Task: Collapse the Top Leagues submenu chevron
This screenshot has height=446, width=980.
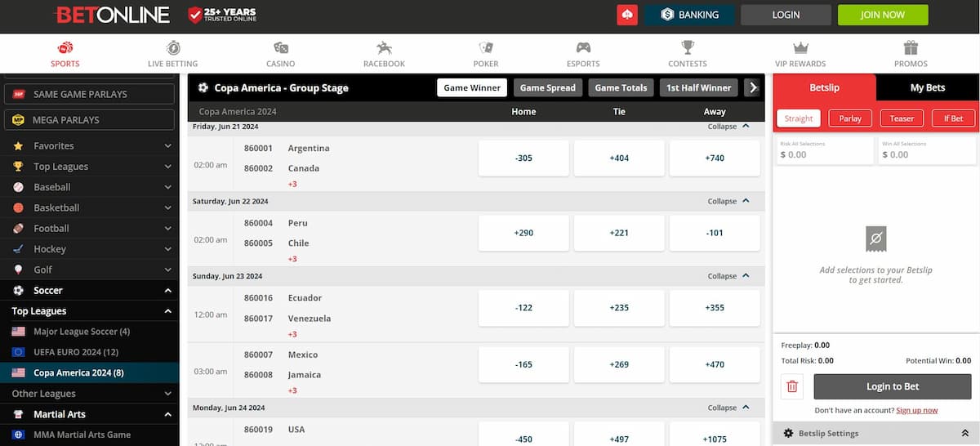Action: coord(167,311)
